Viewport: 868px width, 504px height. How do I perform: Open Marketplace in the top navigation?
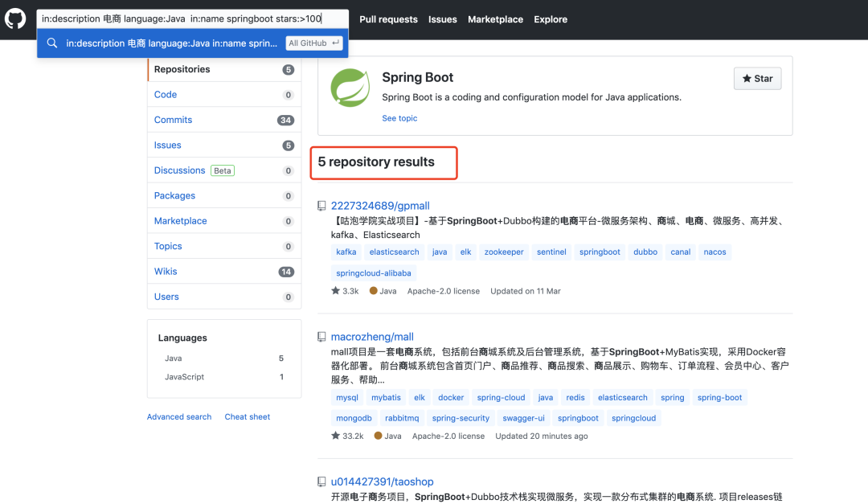495,19
